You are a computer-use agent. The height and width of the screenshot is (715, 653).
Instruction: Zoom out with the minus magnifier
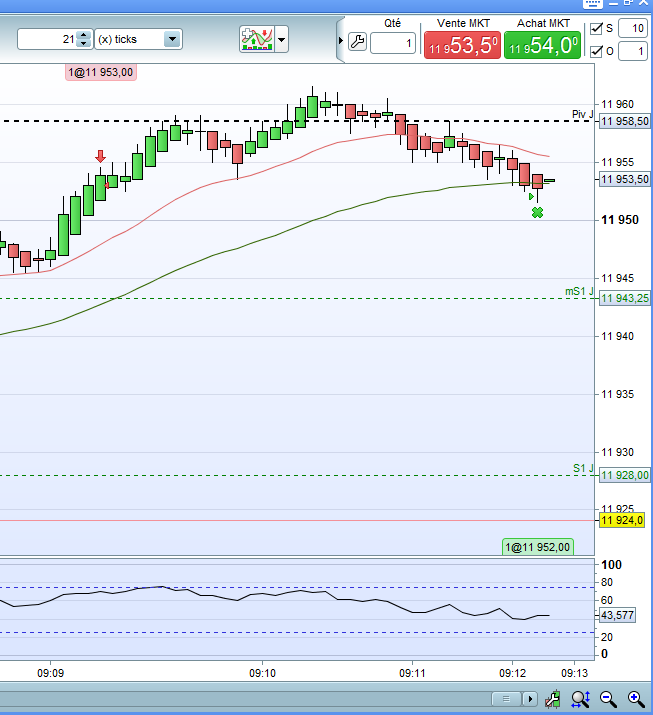coord(608,699)
